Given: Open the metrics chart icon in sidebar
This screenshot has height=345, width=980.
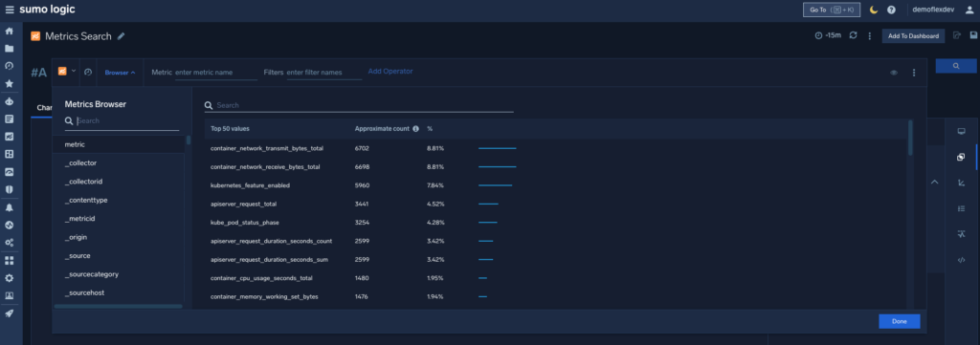Looking at the screenshot, I should point(10,136).
